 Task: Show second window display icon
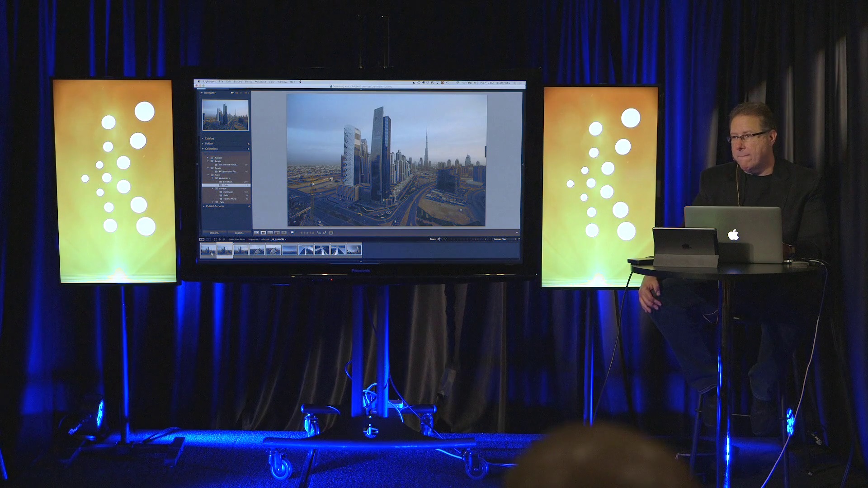[208, 239]
